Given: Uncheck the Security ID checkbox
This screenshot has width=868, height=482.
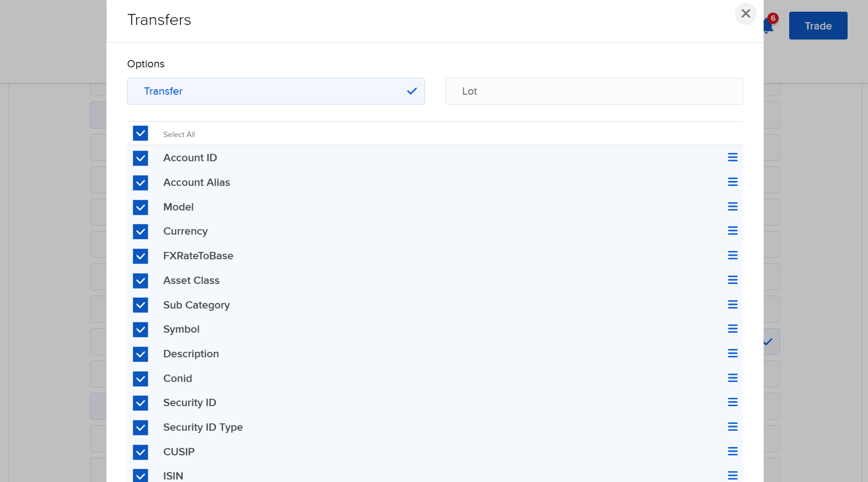Looking at the screenshot, I should coord(141,403).
